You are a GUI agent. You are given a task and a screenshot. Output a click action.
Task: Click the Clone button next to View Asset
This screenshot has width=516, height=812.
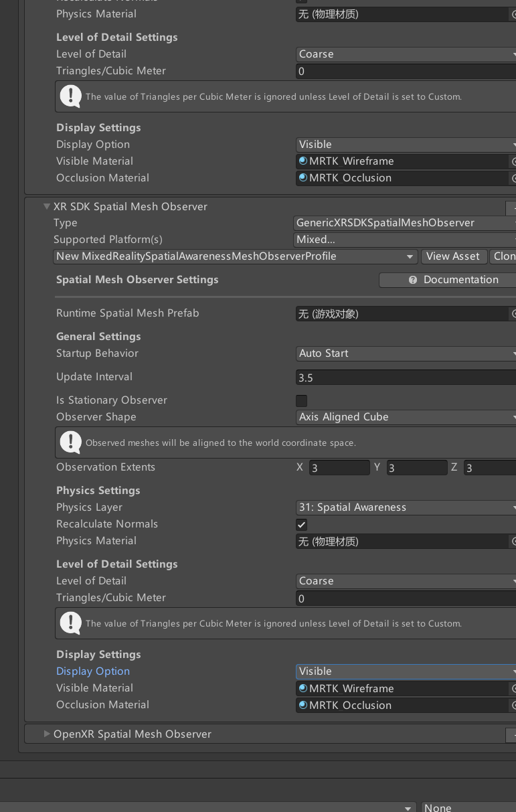pyautogui.click(x=503, y=256)
